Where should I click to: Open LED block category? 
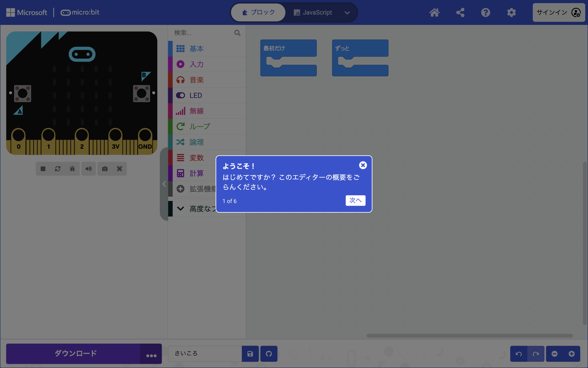207,95
